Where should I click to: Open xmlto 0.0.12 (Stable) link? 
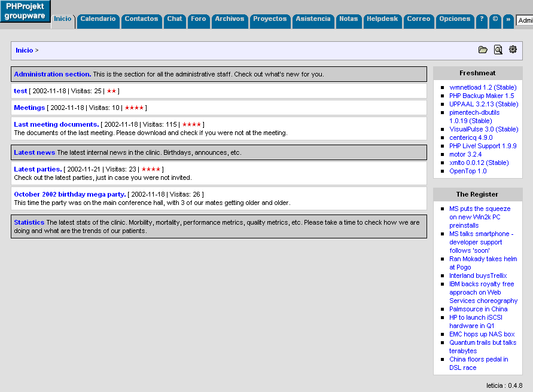pyautogui.click(x=479, y=163)
